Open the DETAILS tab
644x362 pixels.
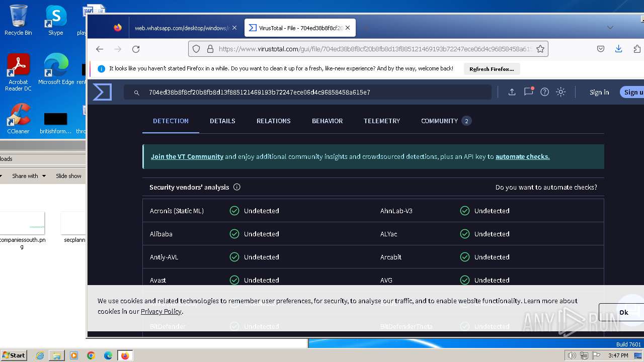click(222, 121)
